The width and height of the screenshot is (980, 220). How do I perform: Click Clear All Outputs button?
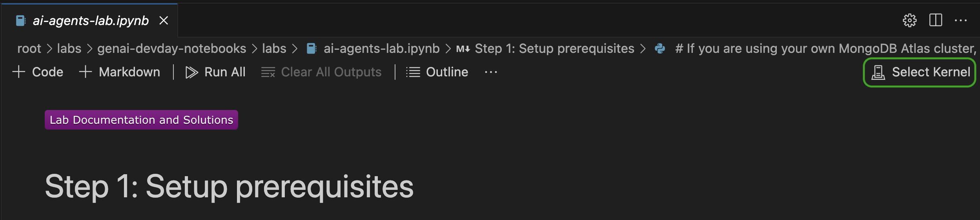tap(321, 72)
